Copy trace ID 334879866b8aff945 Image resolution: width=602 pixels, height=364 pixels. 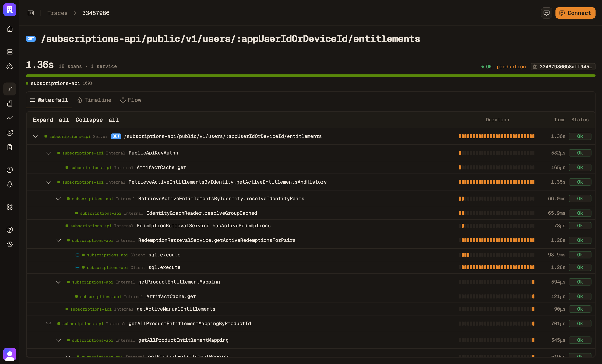point(563,67)
